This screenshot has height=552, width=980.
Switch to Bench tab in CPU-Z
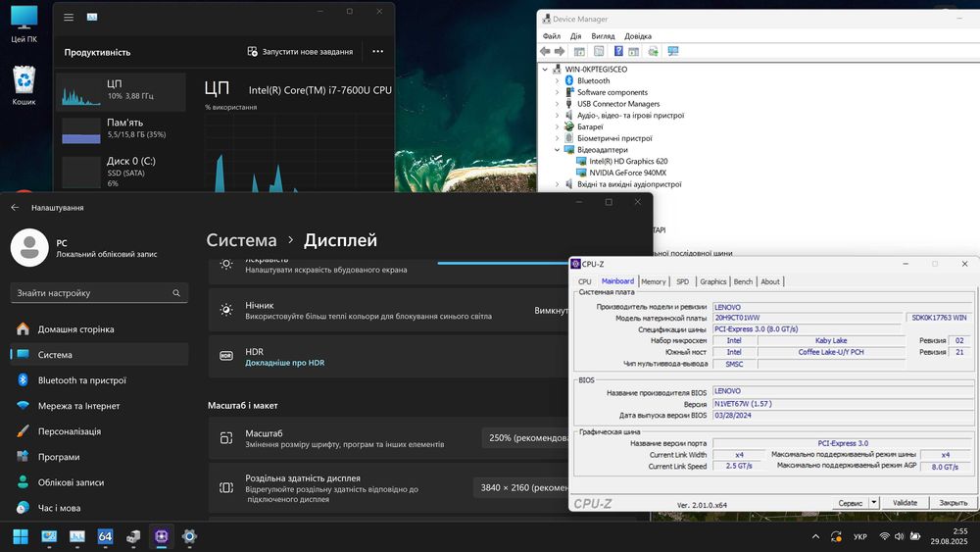pos(743,282)
